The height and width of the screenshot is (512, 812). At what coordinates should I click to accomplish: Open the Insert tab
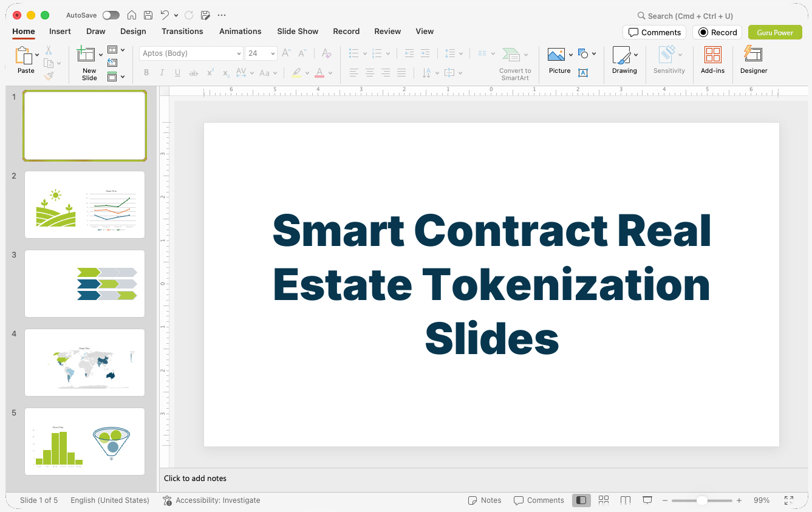tap(60, 31)
